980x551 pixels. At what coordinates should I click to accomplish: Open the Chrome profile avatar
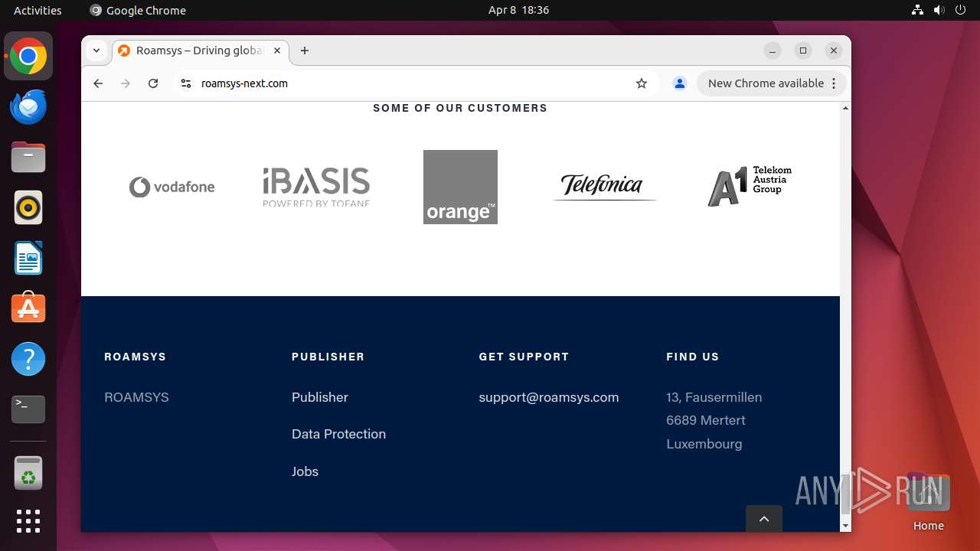[x=679, y=83]
